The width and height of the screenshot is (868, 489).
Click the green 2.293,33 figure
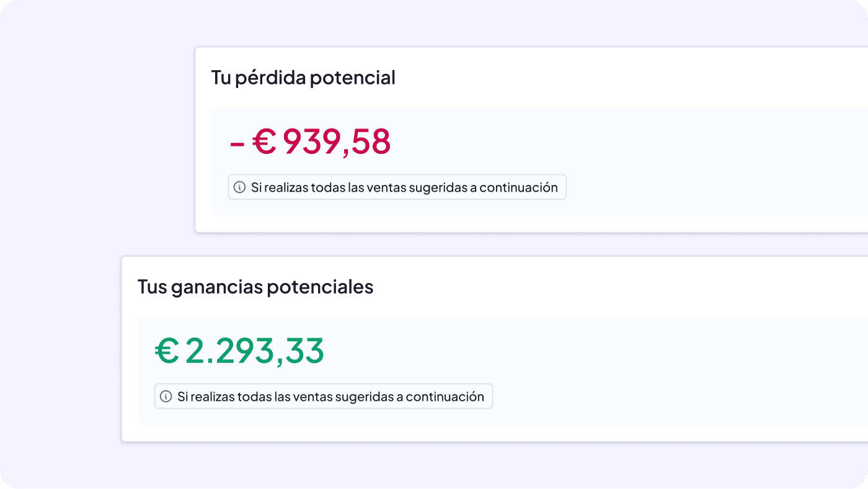tap(254, 351)
